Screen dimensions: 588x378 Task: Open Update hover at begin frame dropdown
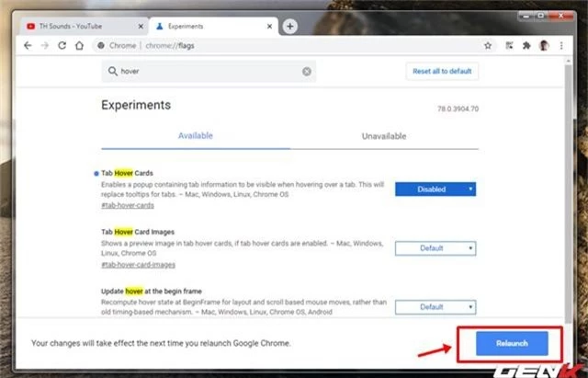click(x=435, y=307)
